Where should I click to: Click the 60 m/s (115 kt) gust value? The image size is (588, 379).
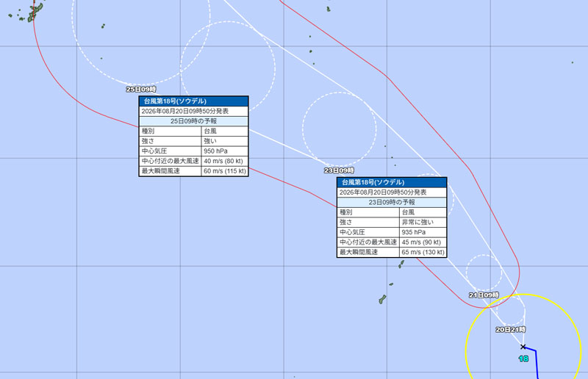(225, 171)
